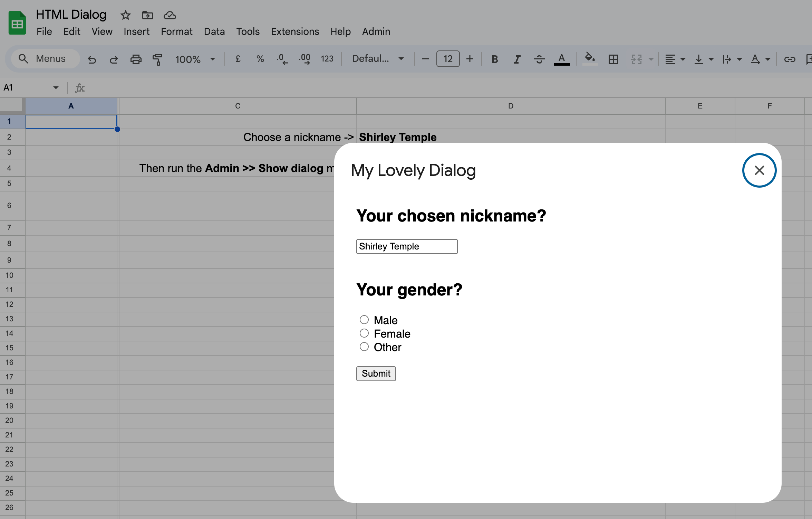Click the undo arrow icon
The image size is (812, 519).
pyautogui.click(x=92, y=59)
